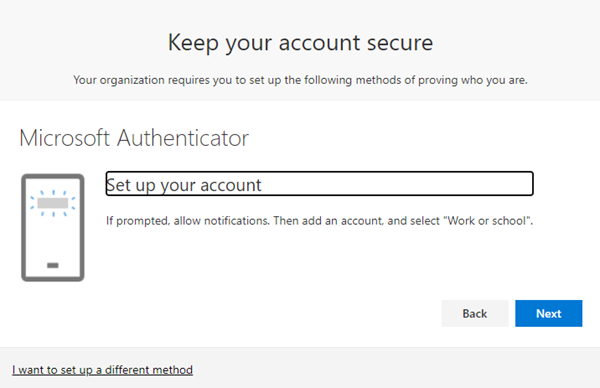Click the gray phone outline graphic
The height and width of the screenshot is (388, 600).
click(53, 228)
